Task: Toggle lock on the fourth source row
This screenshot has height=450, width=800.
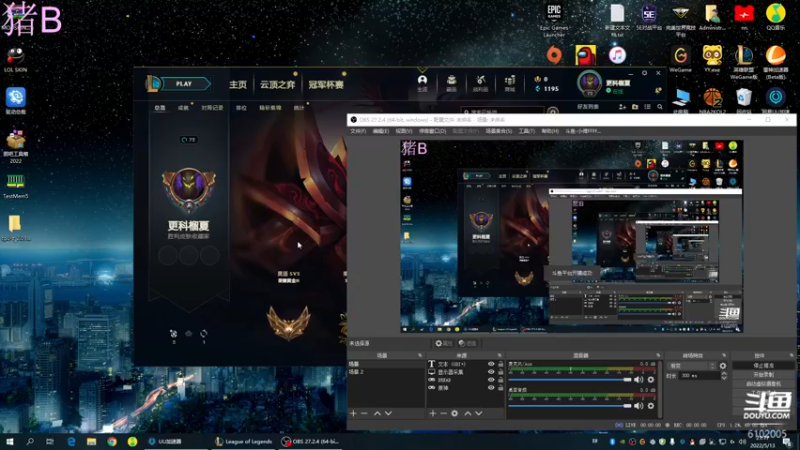Action: pyautogui.click(x=501, y=388)
